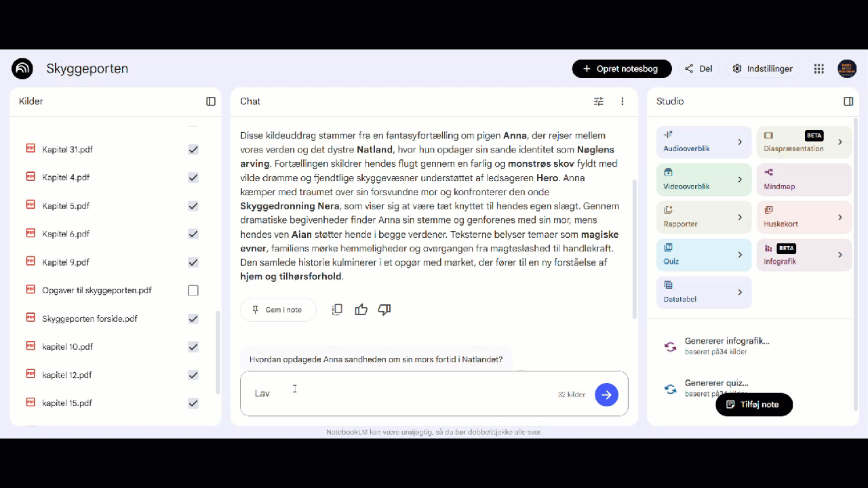Collapse the Studio panel
This screenshot has height=488, width=868.
(x=848, y=101)
